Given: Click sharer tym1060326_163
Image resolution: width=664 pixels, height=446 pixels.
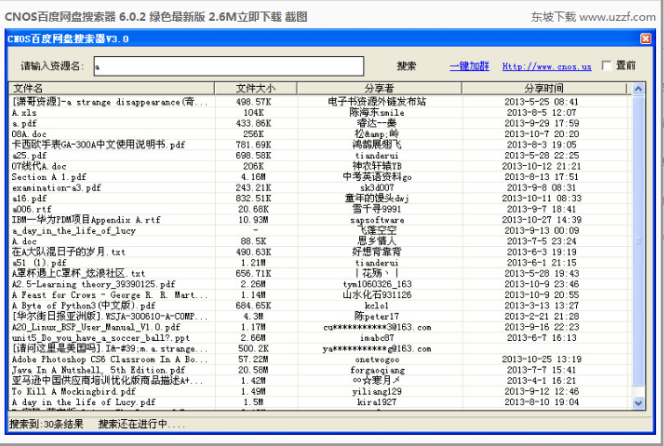Looking at the screenshot, I should point(377,284).
